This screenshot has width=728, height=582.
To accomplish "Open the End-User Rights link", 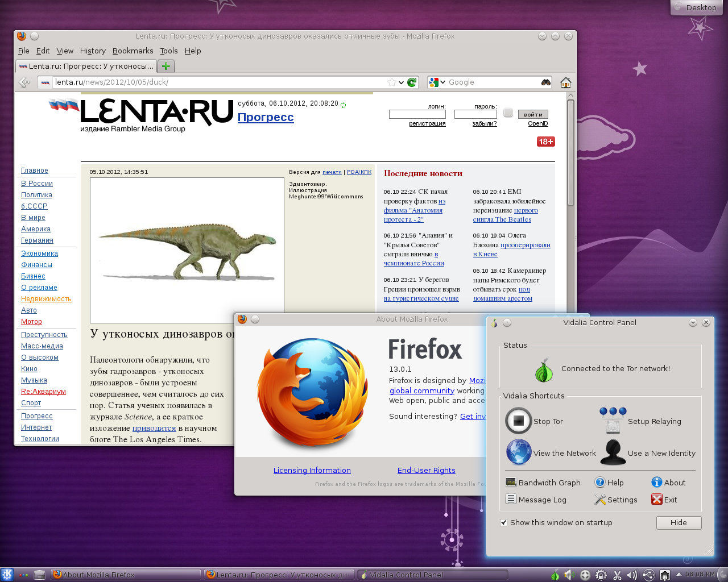I will (x=427, y=470).
